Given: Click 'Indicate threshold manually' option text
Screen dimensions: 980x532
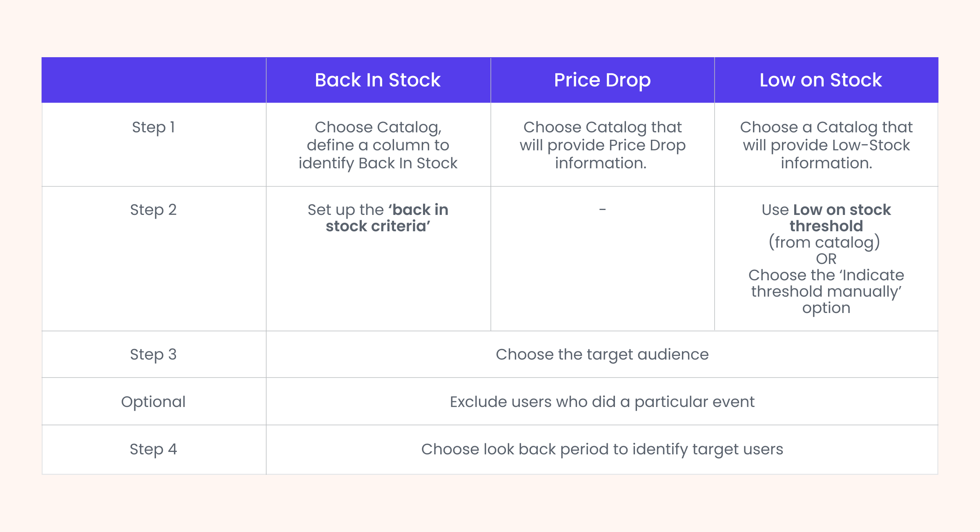Looking at the screenshot, I should point(826,283).
